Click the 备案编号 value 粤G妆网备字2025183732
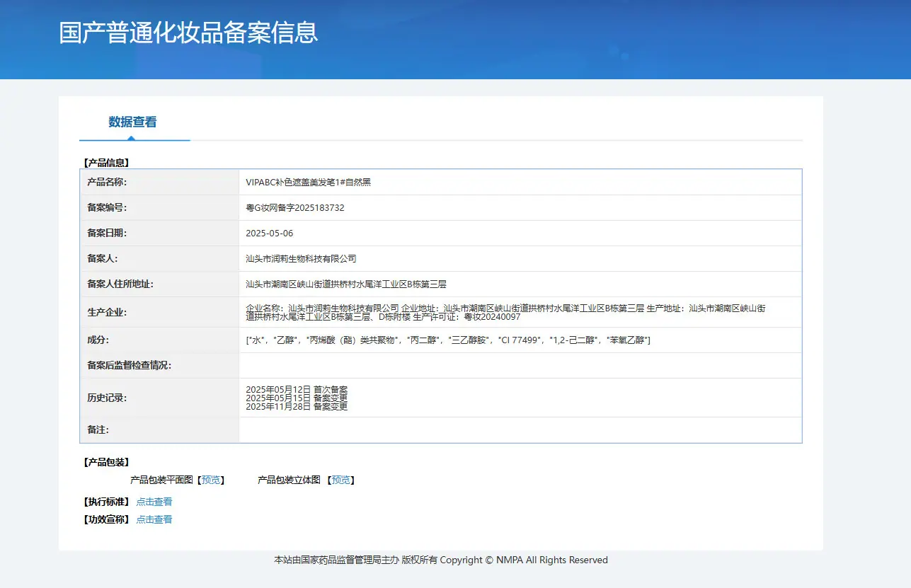The width and height of the screenshot is (911, 588). (x=295, y=207)
